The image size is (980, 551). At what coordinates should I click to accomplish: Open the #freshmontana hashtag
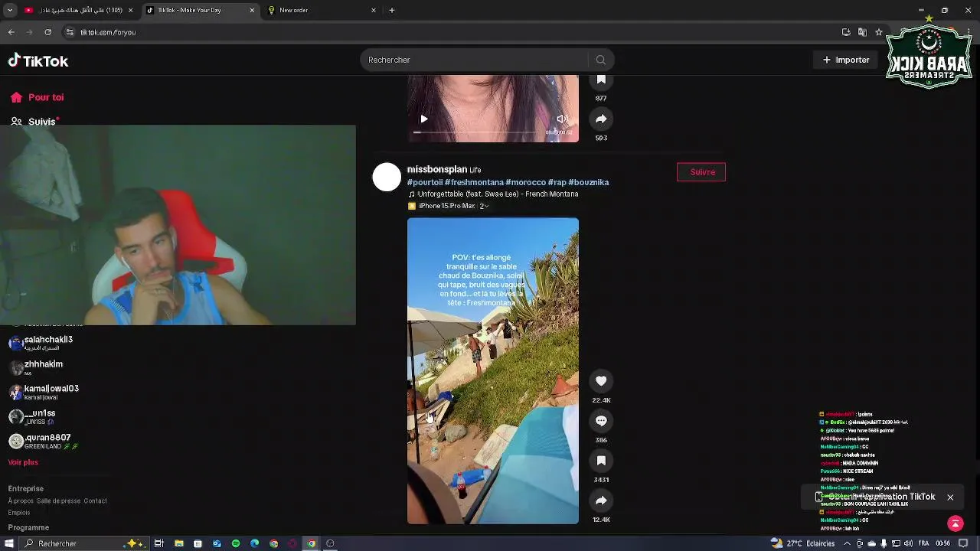474,182
